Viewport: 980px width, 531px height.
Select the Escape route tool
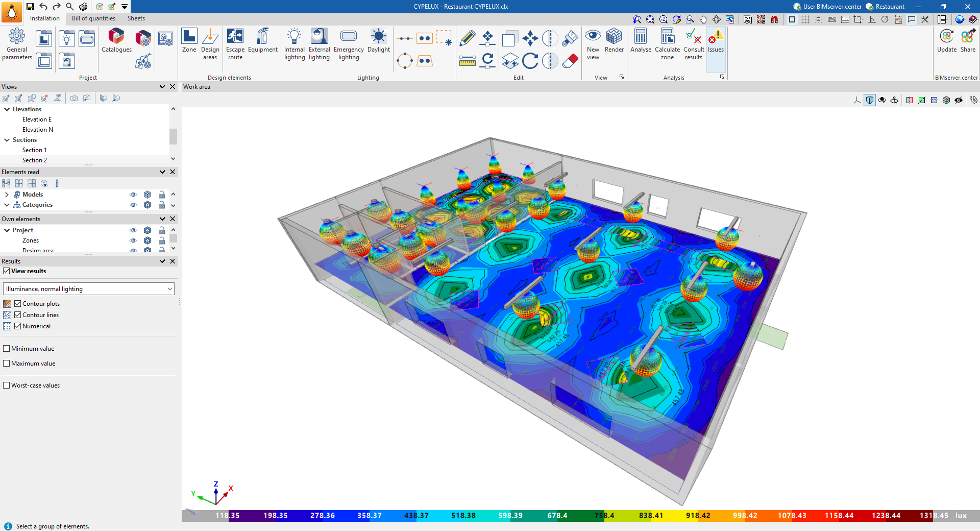click(235, 44)
